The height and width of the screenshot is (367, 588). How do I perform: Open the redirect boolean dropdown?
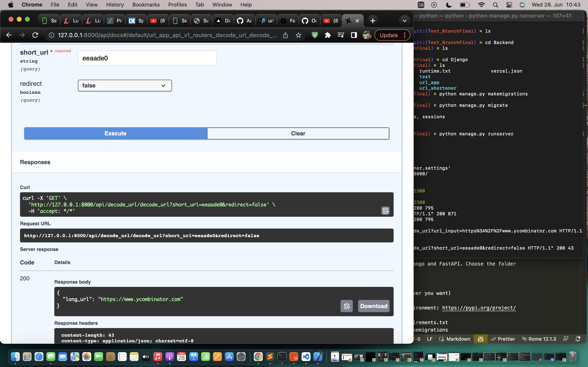pos(125,85)
